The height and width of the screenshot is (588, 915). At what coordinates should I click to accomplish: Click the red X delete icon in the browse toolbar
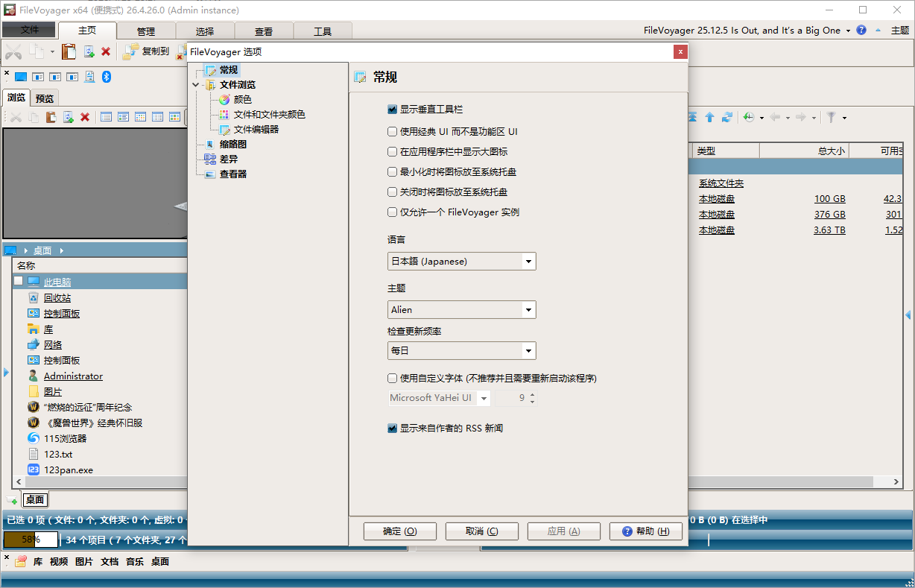point(84,117)
